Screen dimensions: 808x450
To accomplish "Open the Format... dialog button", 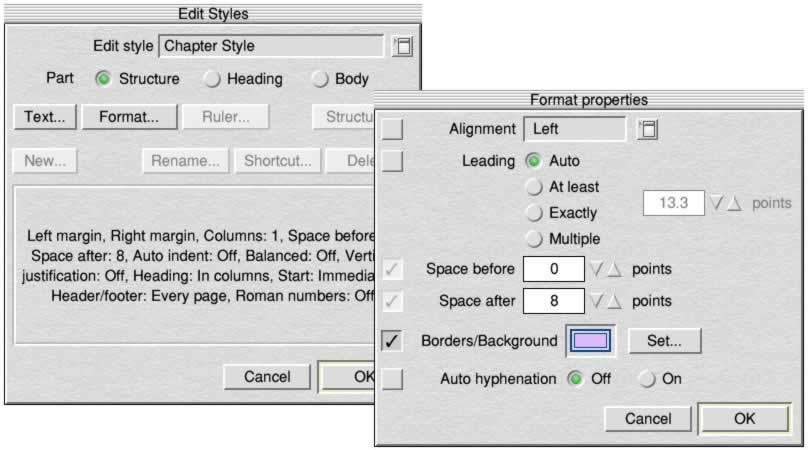I will [x=128, y=116].
